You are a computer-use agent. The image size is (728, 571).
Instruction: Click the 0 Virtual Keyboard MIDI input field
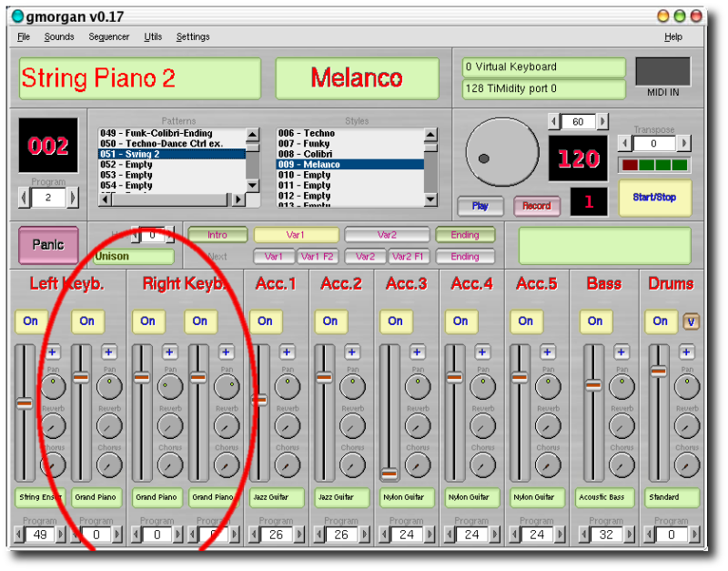coord(543,67)
